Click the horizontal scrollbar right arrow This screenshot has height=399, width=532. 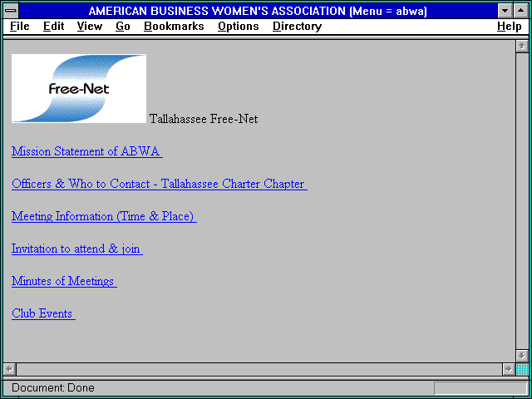point(508,369)
